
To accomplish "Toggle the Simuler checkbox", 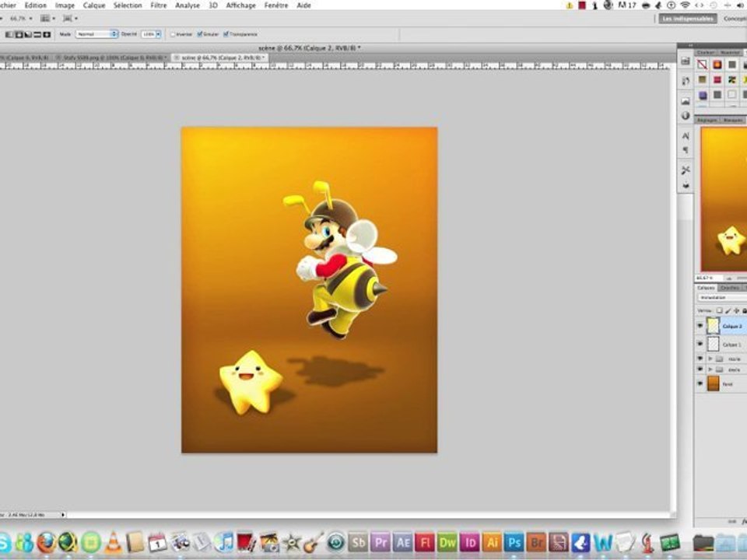I will [200, 34].
